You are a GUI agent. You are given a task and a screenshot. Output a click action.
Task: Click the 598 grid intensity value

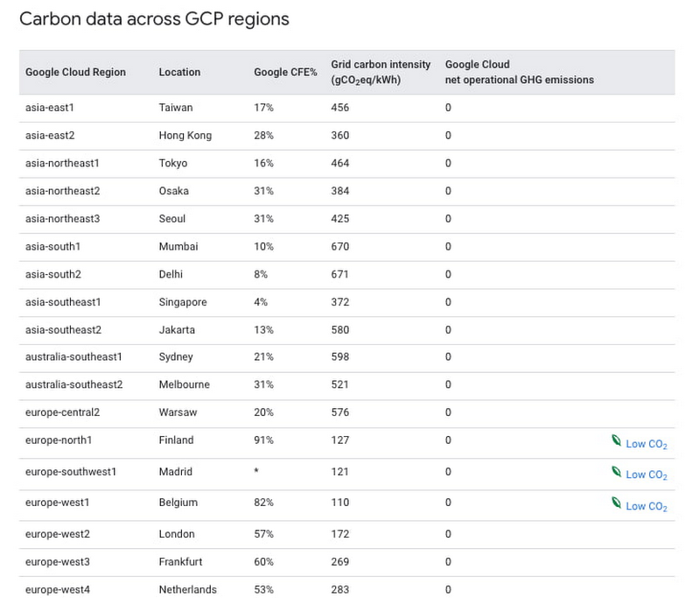coord(339,357)
